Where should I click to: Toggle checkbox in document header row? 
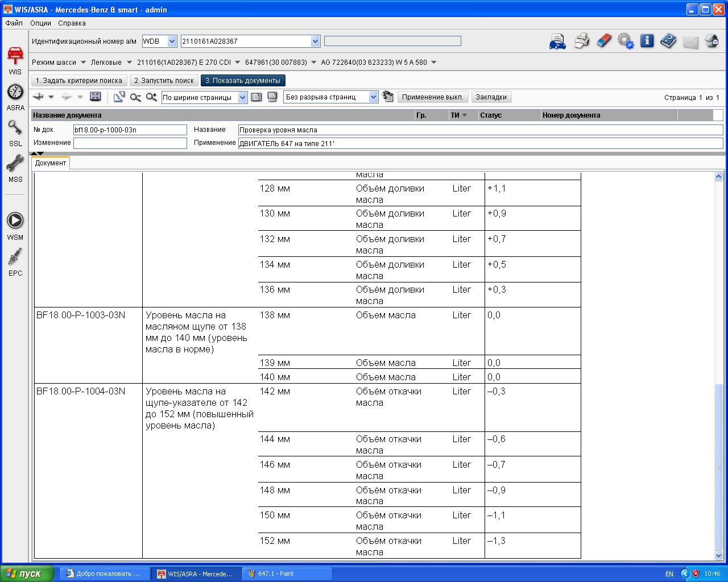718,115
